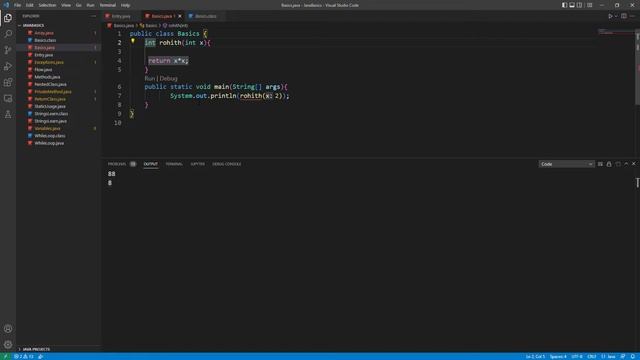Toggle the output scroll lock
Viewport: 640px width, 360px height.
[609, 164]
